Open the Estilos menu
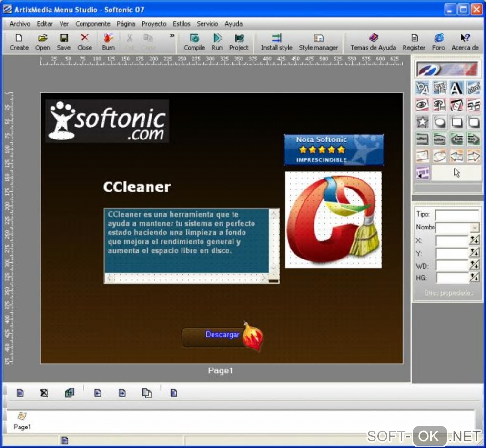Viewport: 486px width, 448px height. 182,24
